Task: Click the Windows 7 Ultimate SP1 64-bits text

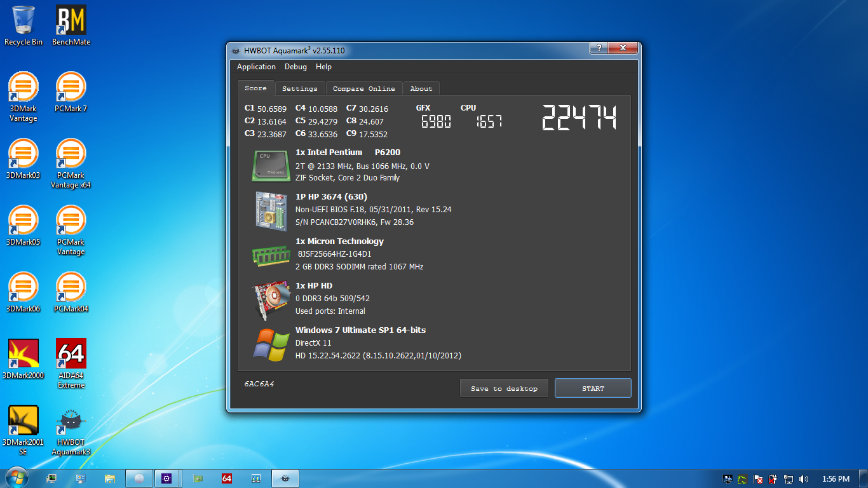Action: (360, 330)
